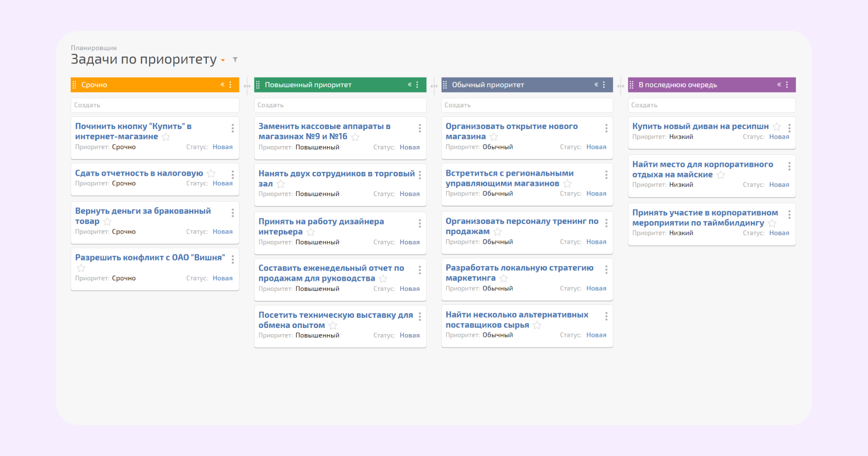
Task: Click the drag handle of the 'Повышенный приоритет' column
Action: pos(258,85)
